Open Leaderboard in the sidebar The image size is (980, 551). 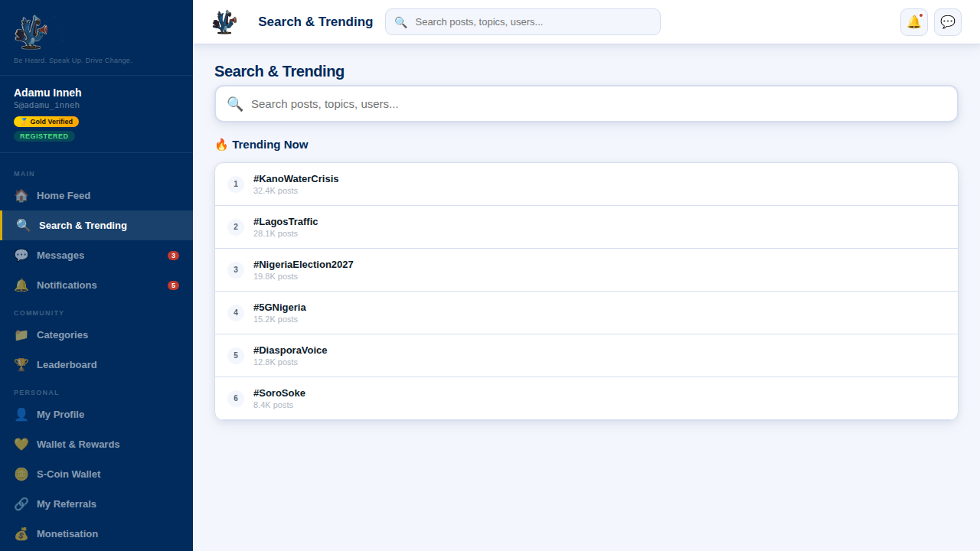point(96,365)
